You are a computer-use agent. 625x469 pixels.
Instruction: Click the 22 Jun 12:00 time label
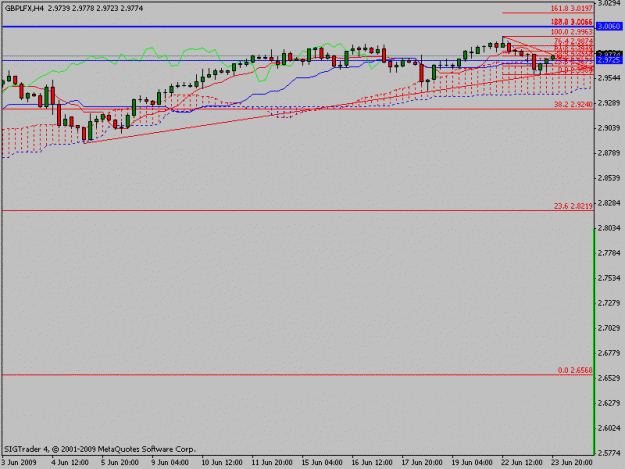point(522,462)
